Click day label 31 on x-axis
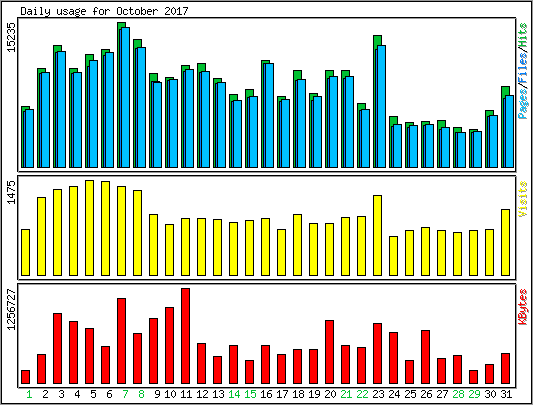 506,394
